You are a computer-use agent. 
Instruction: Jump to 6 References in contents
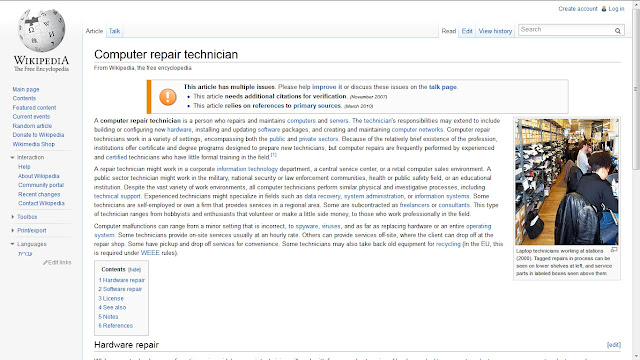(x=116, y=326)
